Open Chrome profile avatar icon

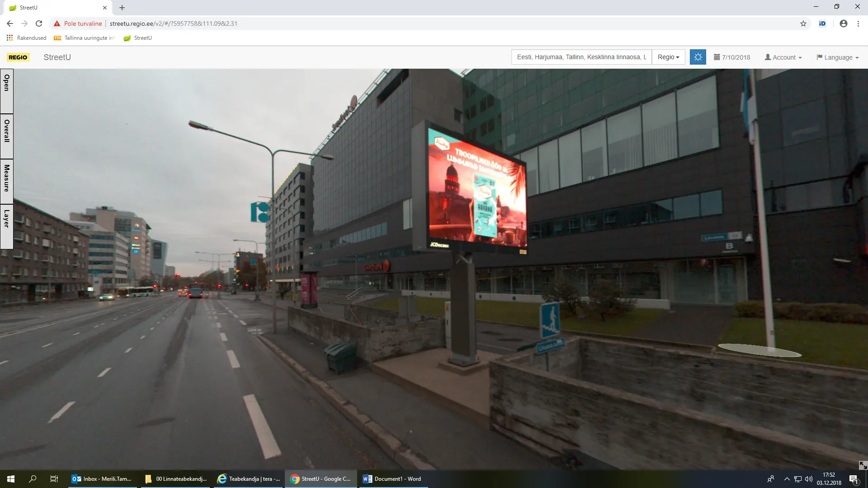click(x=843, y=23)
